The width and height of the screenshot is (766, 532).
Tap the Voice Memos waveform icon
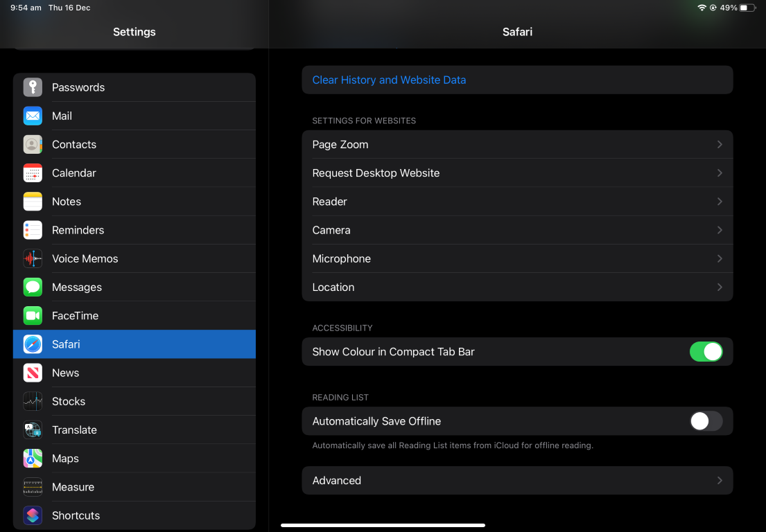(x=33, y=258)
